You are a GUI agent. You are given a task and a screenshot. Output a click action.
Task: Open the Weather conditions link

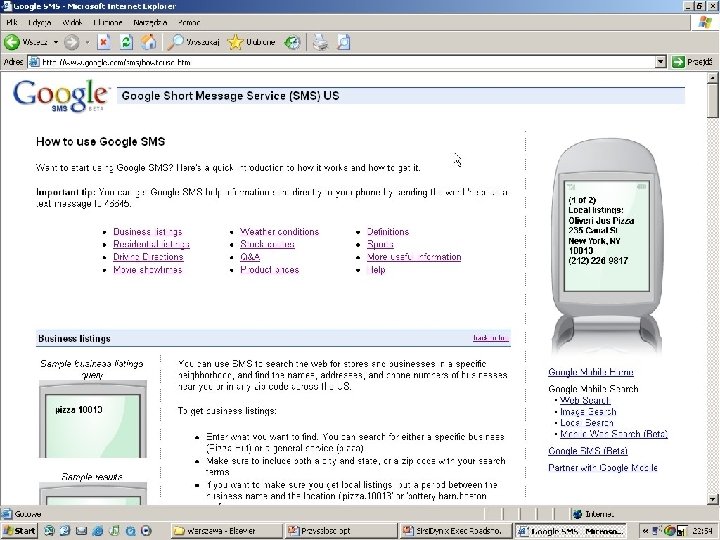coord(279,232)
